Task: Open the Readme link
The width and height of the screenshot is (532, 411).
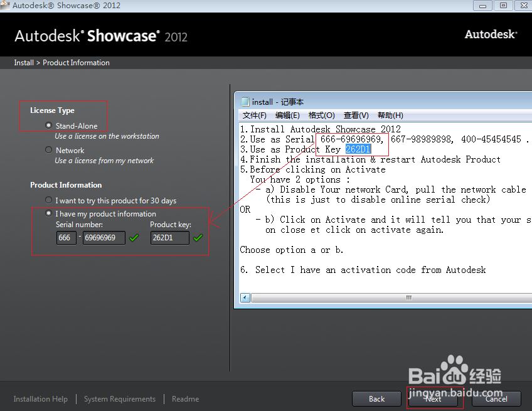Action: point(185,399)
